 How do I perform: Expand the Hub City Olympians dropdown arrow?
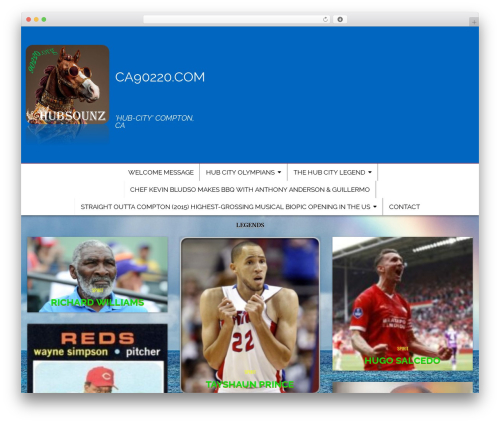coord(279,172)
